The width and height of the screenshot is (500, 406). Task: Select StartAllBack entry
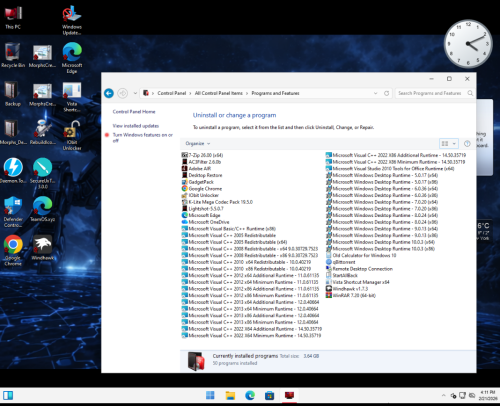[342, 275]
